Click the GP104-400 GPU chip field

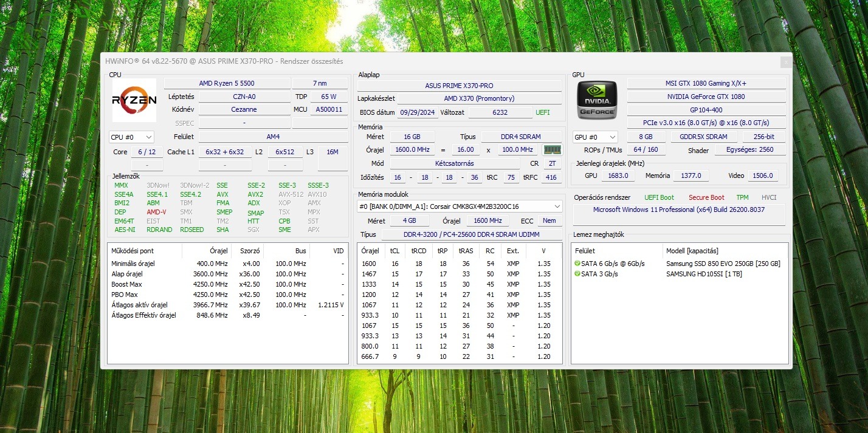706,110
